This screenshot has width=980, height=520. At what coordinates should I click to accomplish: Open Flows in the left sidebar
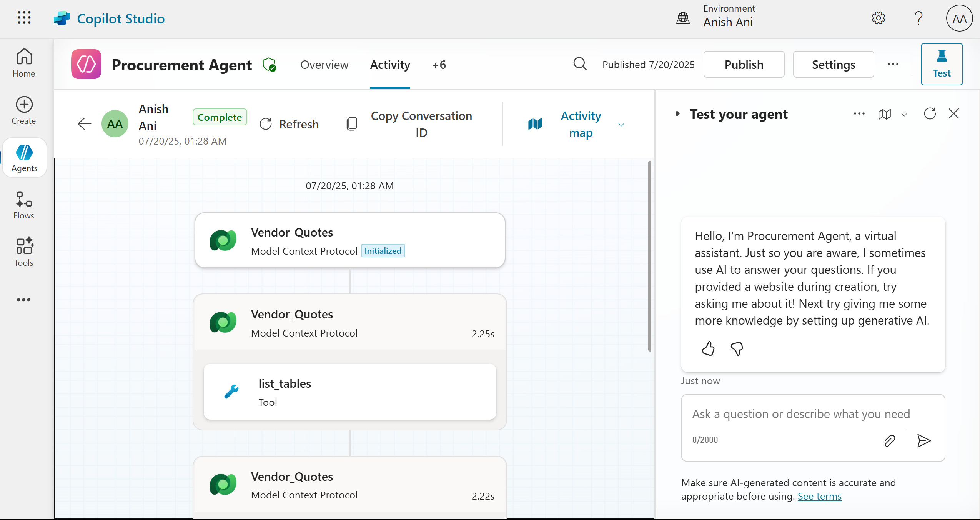[24, 205]
